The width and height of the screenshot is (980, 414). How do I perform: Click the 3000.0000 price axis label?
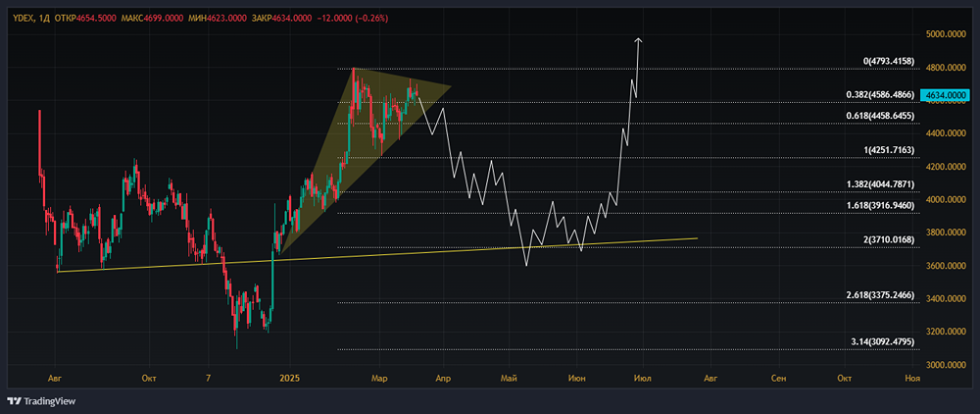click(x=947, y=365)
